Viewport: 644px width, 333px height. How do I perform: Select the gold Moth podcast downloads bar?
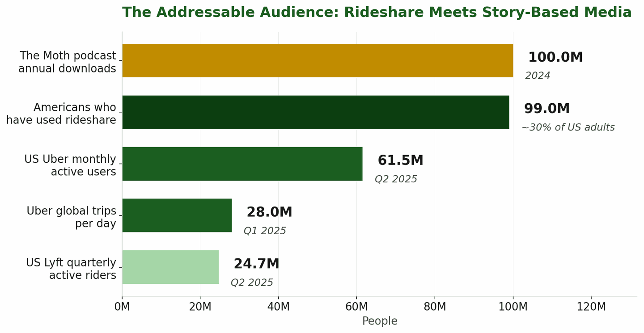pos(318,60)
